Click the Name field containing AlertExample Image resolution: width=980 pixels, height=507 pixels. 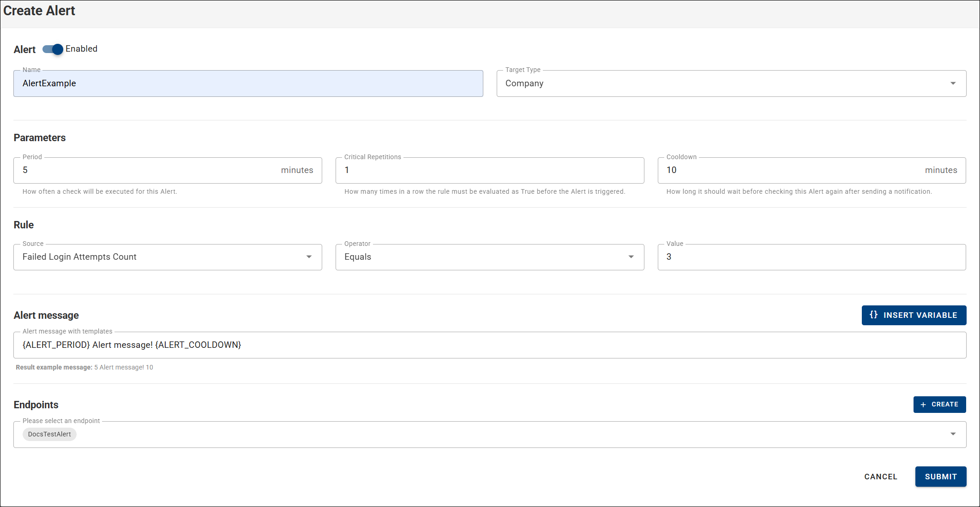[x=248, y=84]
